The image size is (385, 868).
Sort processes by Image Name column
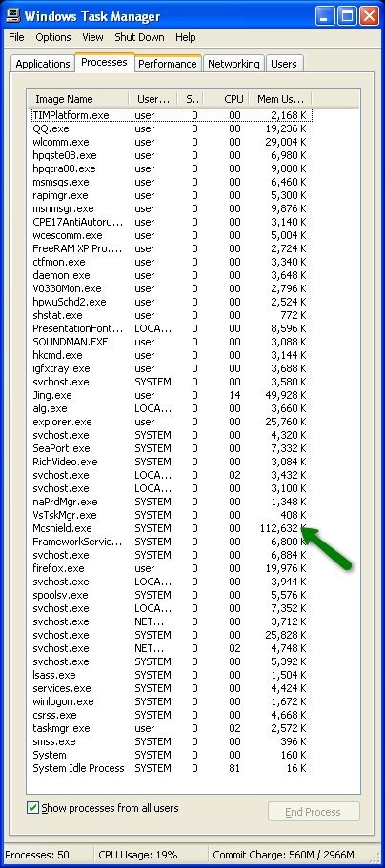78,99
